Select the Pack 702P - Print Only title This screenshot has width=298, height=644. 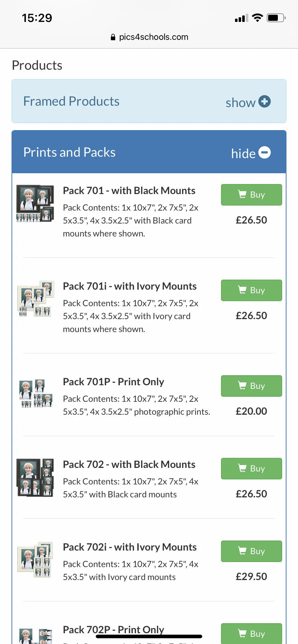(x=113, y=630)
